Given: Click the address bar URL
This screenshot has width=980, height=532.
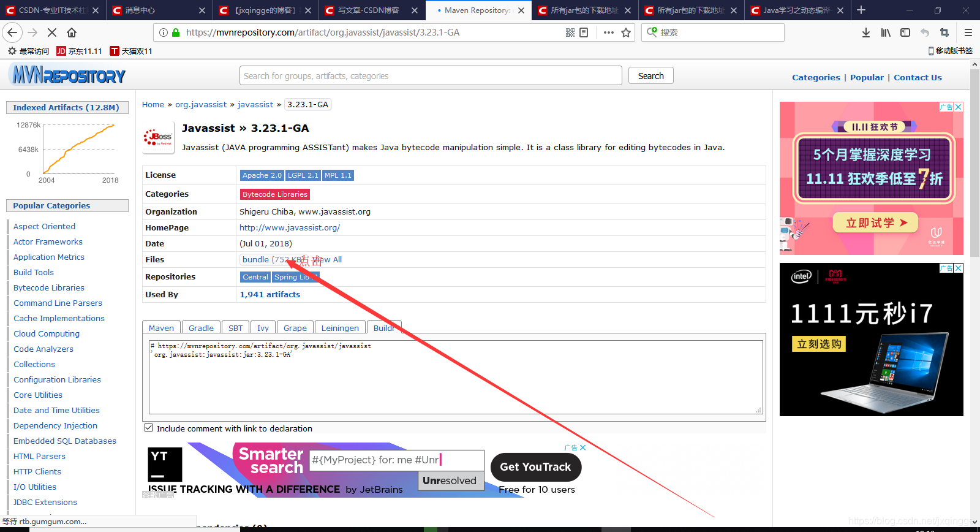Looking at the screenshot, I should pyautogui.click(x=323, y=32).
